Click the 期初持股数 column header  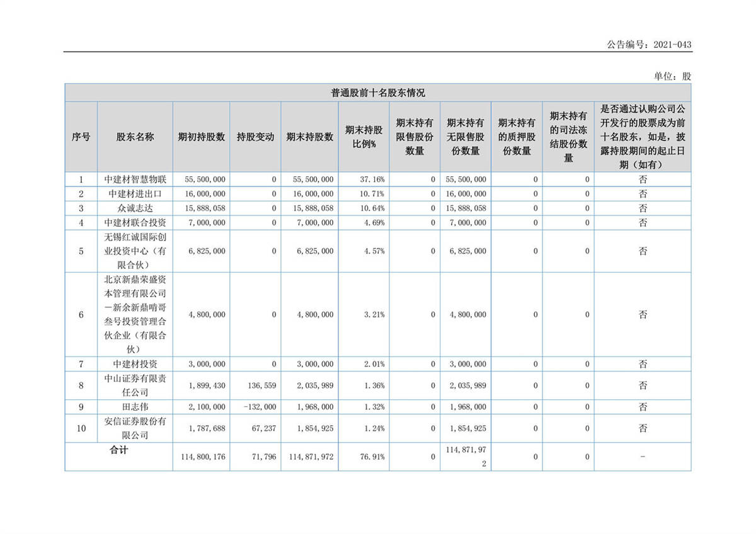[202, 137]
